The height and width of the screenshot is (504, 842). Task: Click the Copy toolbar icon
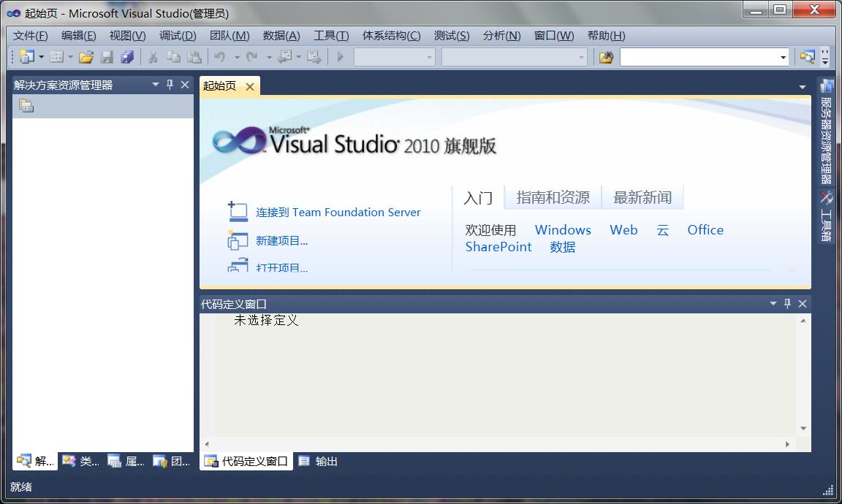(x=173, y=56)
